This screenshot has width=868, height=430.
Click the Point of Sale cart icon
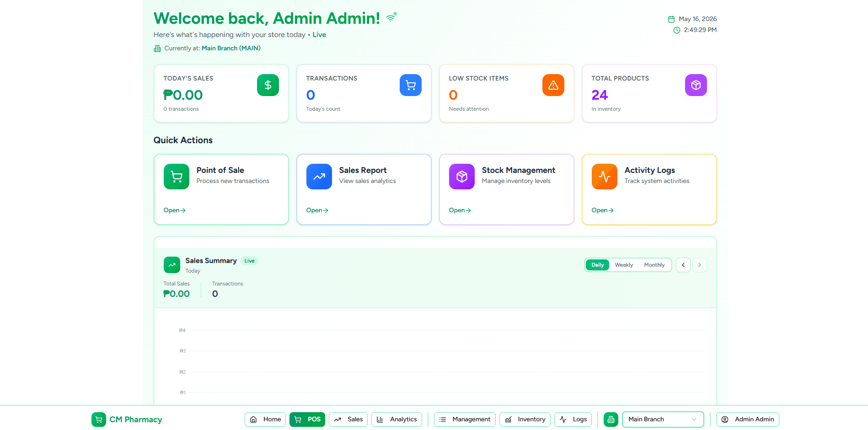177,177
